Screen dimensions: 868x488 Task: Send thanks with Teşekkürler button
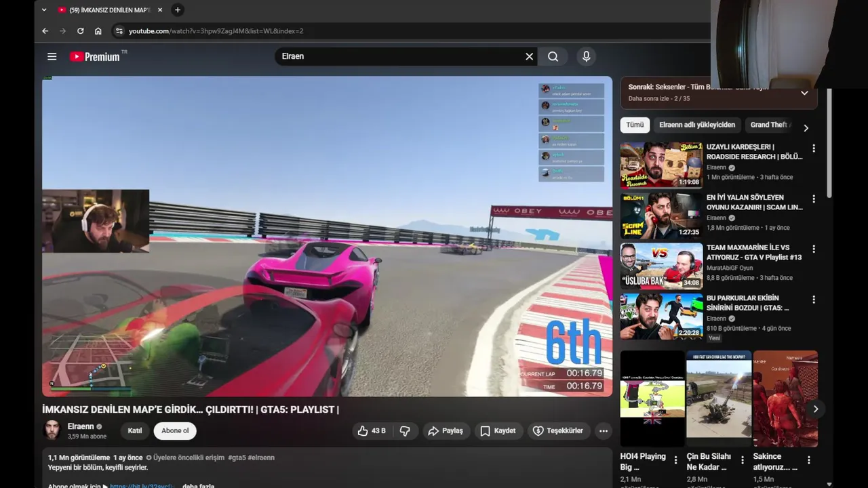click(558, 430)
